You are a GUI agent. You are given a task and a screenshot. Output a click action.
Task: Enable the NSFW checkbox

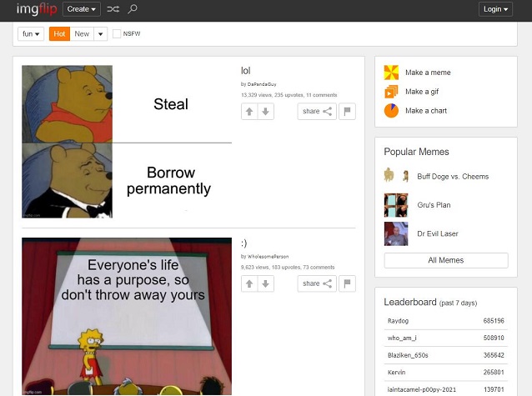(117, 34)
